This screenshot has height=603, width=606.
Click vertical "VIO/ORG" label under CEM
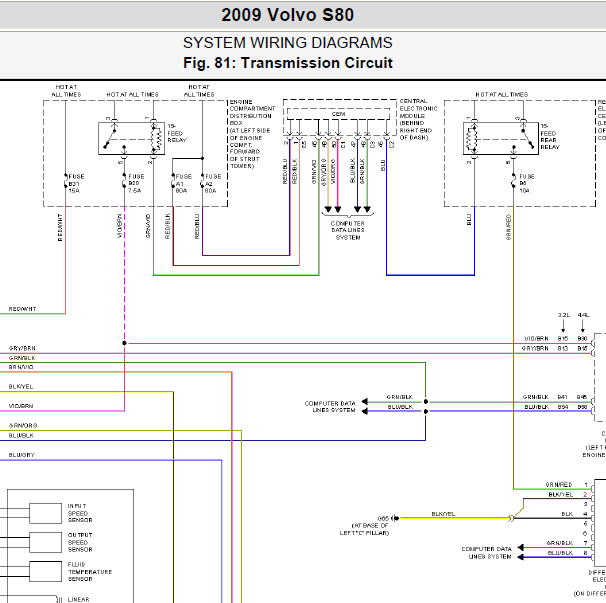coord(333,171)
